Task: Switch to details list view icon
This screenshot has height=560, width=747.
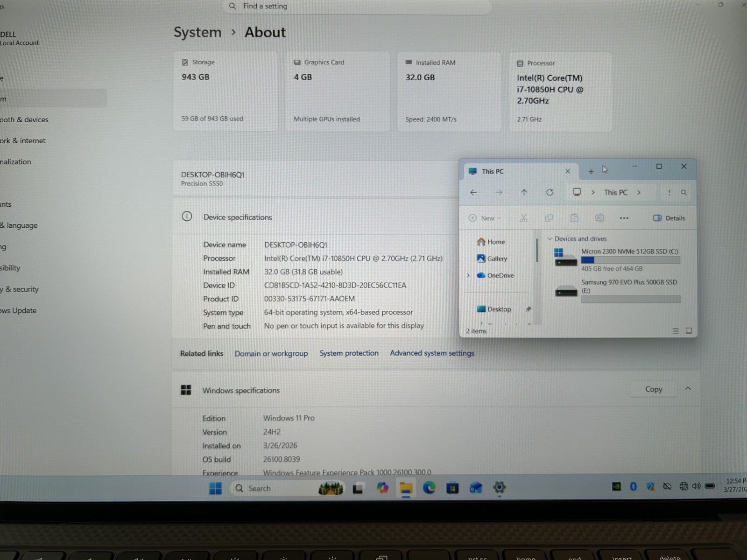Action: coord(676,331)
